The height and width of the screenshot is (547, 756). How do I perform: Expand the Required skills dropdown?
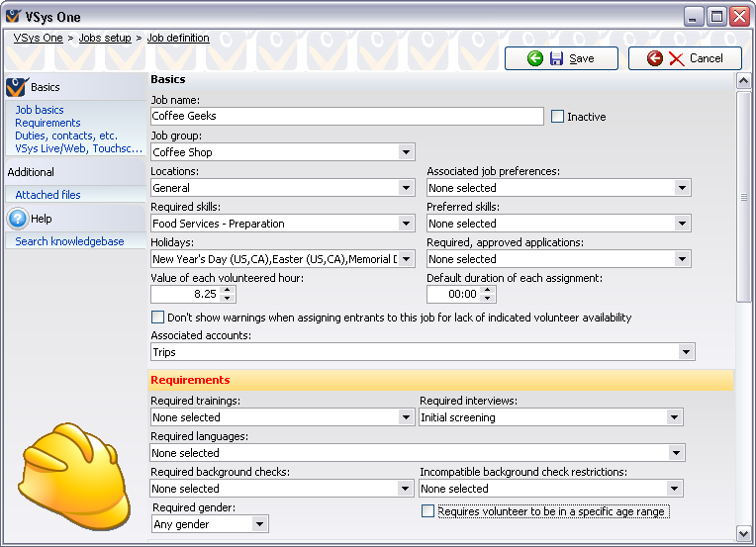[406, 224]
